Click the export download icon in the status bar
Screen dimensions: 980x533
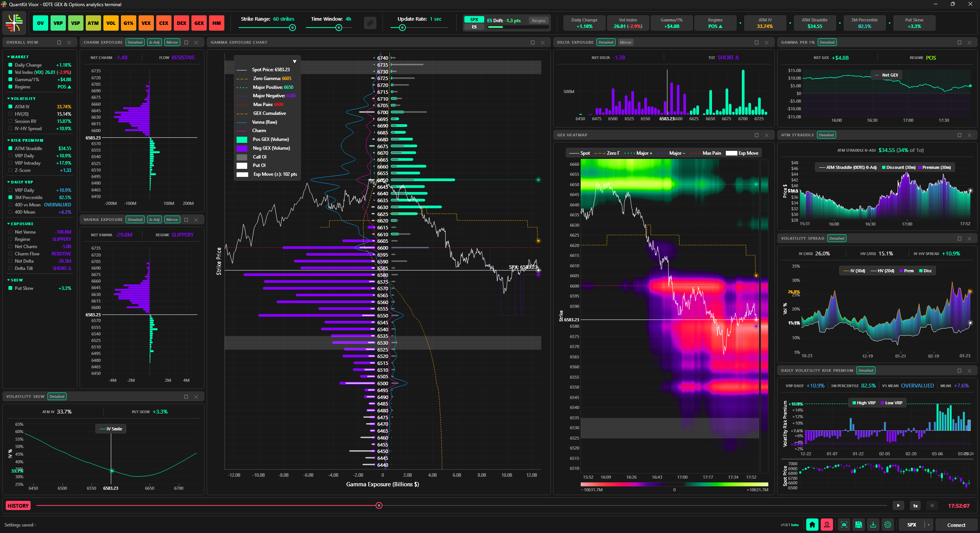tap(873, 525)
